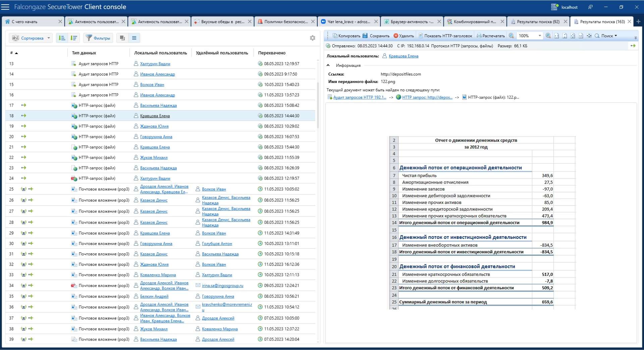Open the Кравцова Елена local user link

click(403, 56)
